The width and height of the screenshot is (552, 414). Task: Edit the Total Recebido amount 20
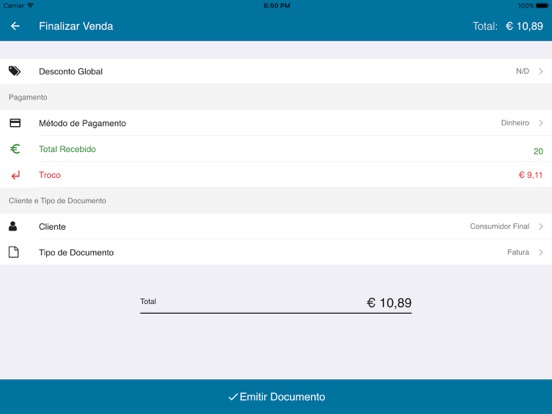[x=538, y=151]
